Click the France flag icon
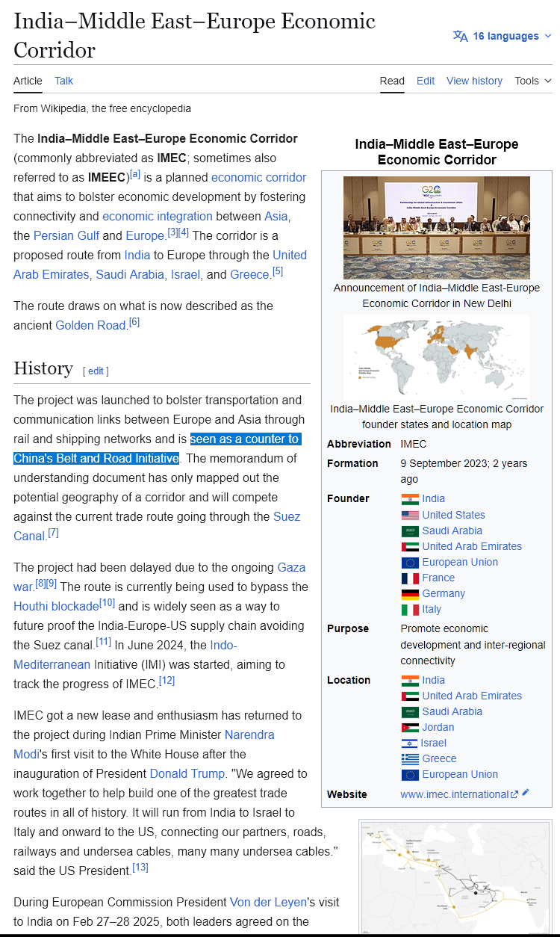Image resolution: width=560 pixels, height=937 pixels. click(x=410, y=578)
